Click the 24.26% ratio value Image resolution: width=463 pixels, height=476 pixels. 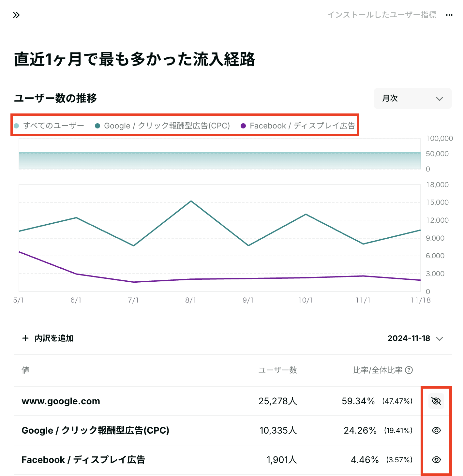click(x=360, y=430)
